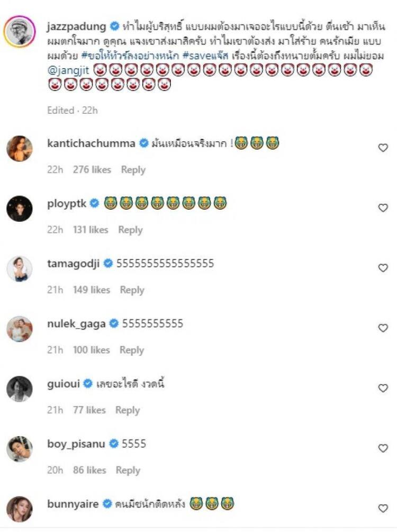Reply to kantichachumma's comment
Screen dimensions: 397x532
pos(133,170)
